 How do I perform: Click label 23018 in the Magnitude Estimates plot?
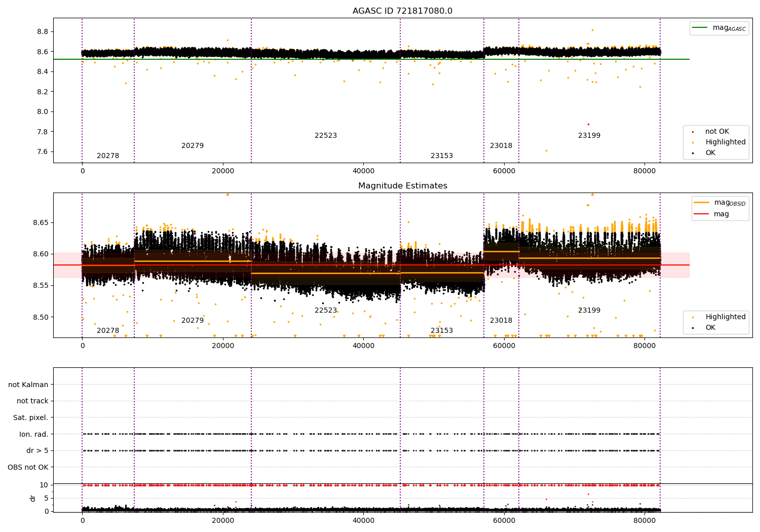point(501,321)
